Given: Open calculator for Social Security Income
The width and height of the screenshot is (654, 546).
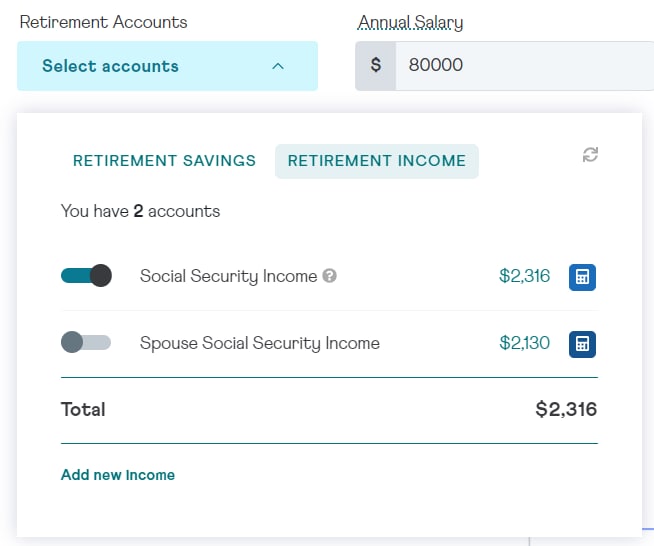Looking at the screenshot, I should coord(582,277).
